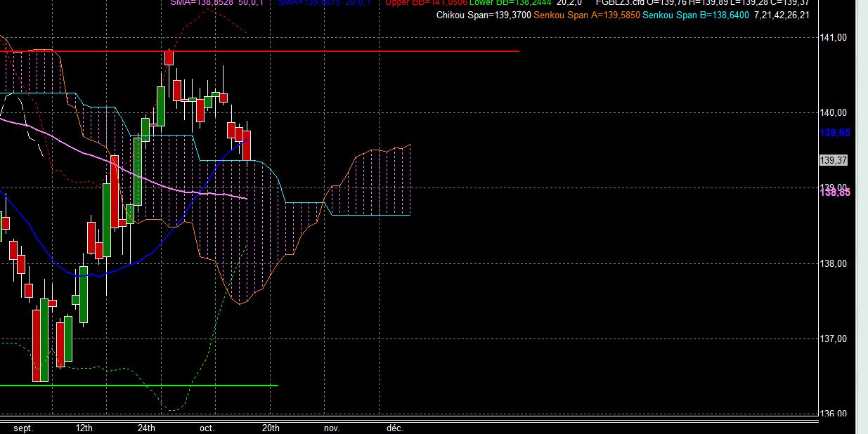Select the red horizontal resistance line

[x=260, y=51]
